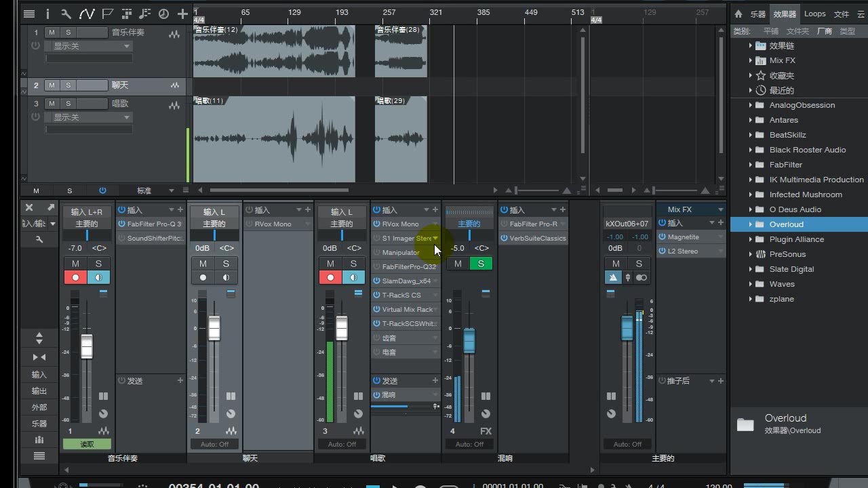Switch to the 文件 browser tab
Image resolution: width=868 pixels, height=488 pixels.
pos(842,14)
